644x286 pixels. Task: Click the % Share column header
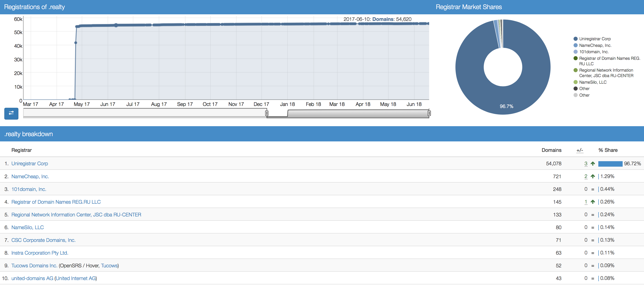coord(608,150)
